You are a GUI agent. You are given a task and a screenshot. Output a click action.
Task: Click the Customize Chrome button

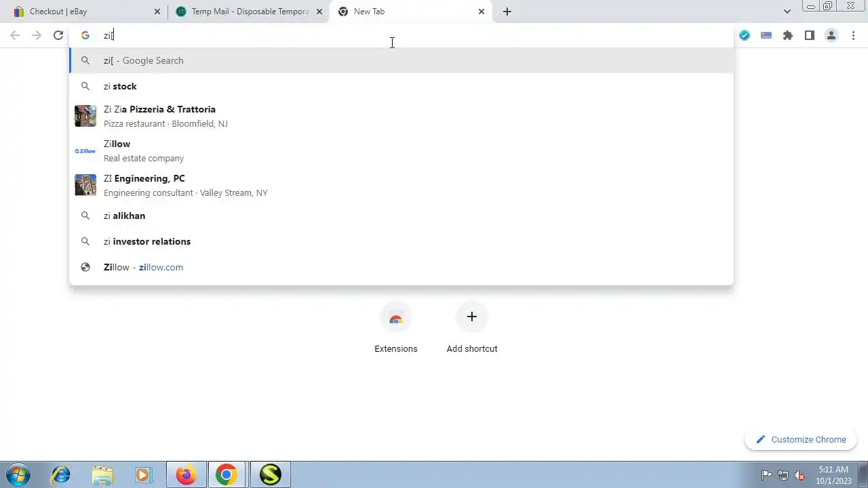tap(801, 439)
